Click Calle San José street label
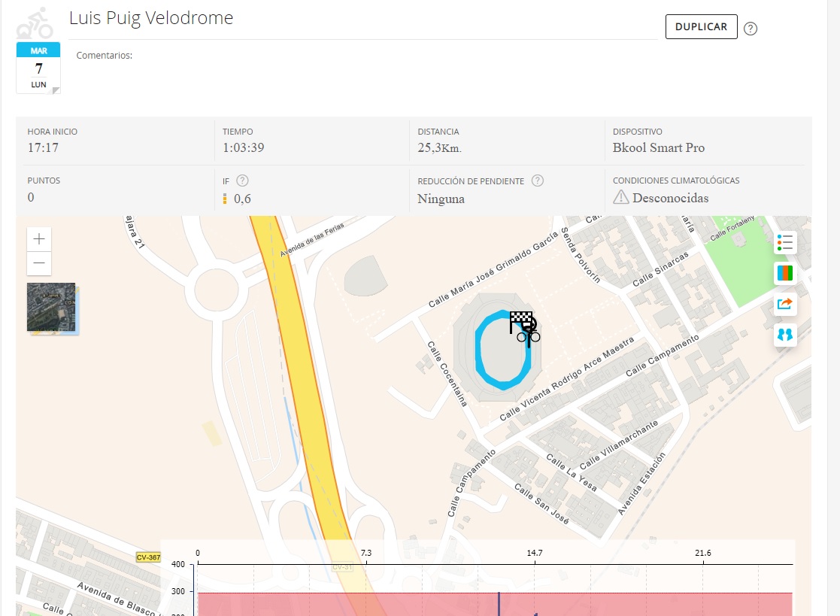Viewport: 840px width, 616px height. pyautogui.click(x=541, y=503)
